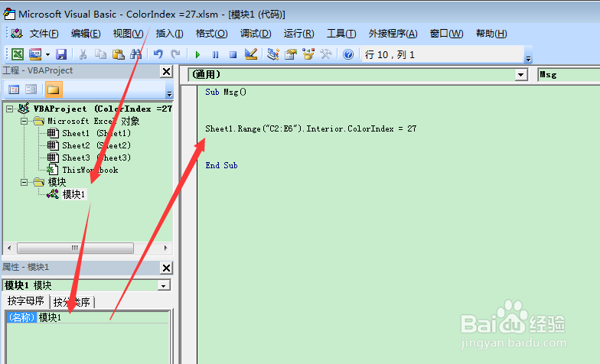Viewport: 600px width, 364px height.
Task: Toggle Folders view in Project panel
Action: pyautogui.click(x=54, y=90)
